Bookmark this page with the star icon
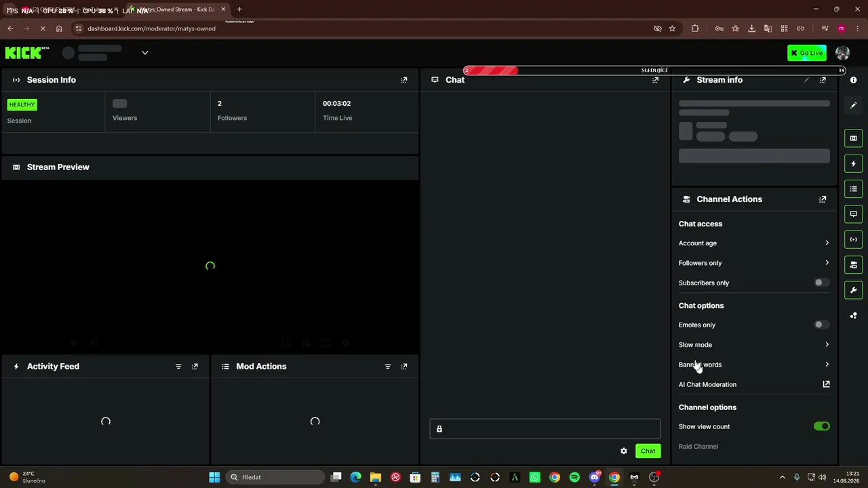Image resolution: width=868 pixels, height=488 pixels. (672, 28)
